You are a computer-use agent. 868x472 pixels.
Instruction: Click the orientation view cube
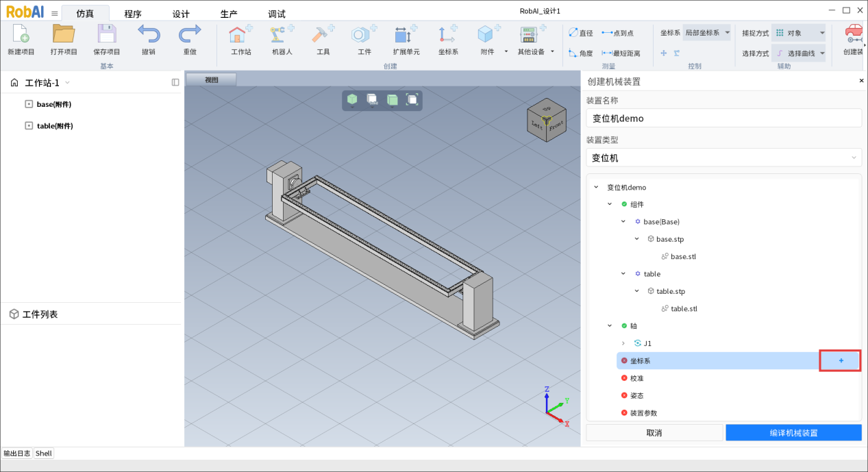coord(546,121)
